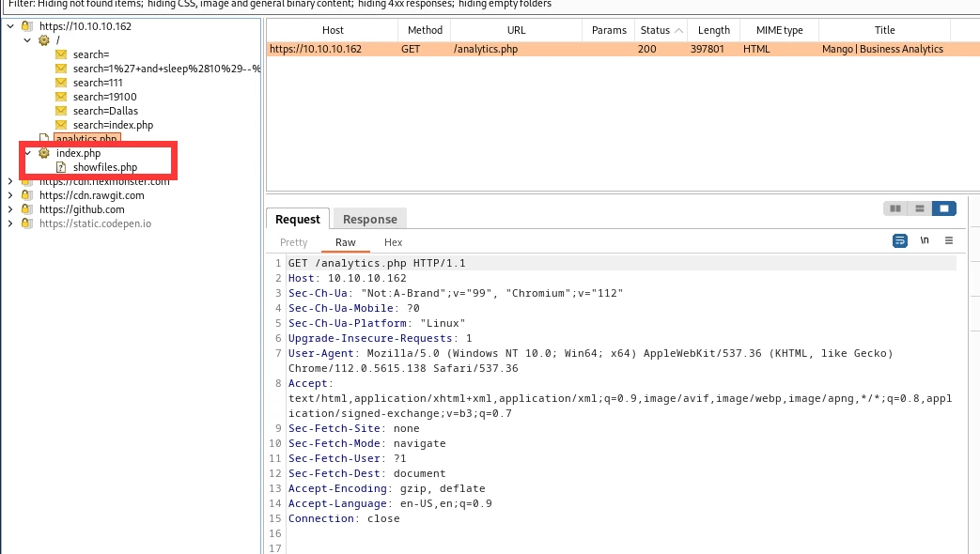The image size is (980, 554).
Task: Select the /analytics.php table row
Action: (623, 49)
